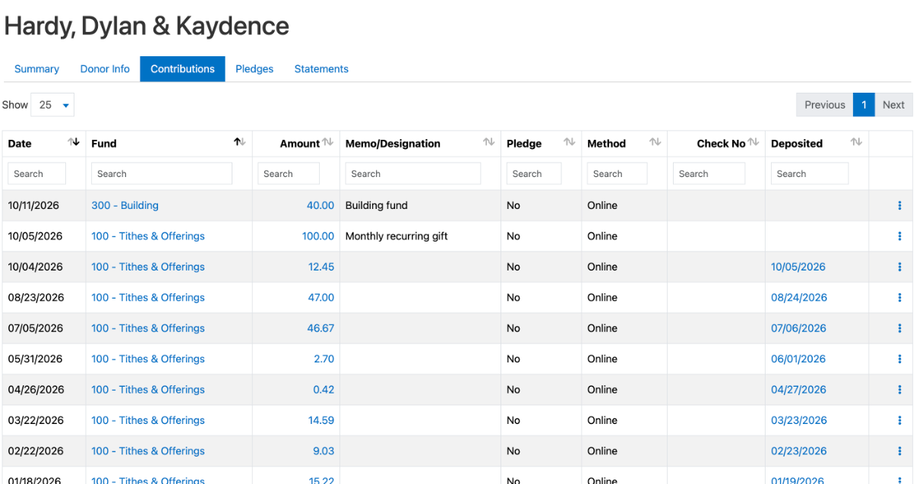Sort table by Pledge column arrows
This screenshot has width=919, height=484.
[569, 142]
